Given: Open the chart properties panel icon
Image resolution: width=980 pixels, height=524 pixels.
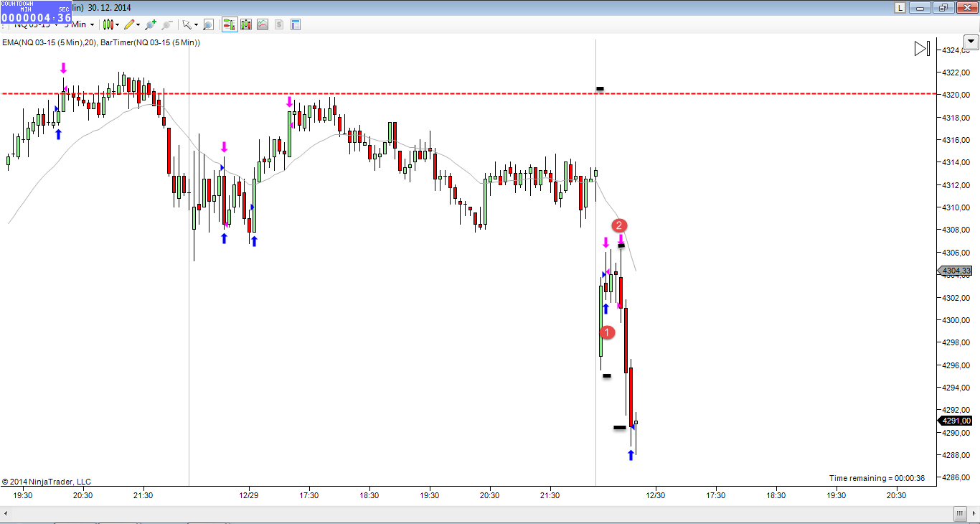Looking at the screenshot, I should 295,24.
